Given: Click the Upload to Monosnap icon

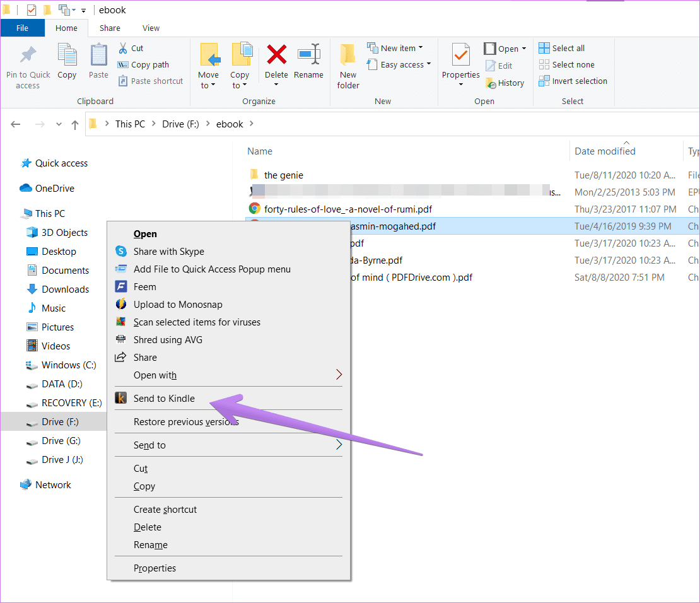Looking at the screenshot, I should coord(121,304).
